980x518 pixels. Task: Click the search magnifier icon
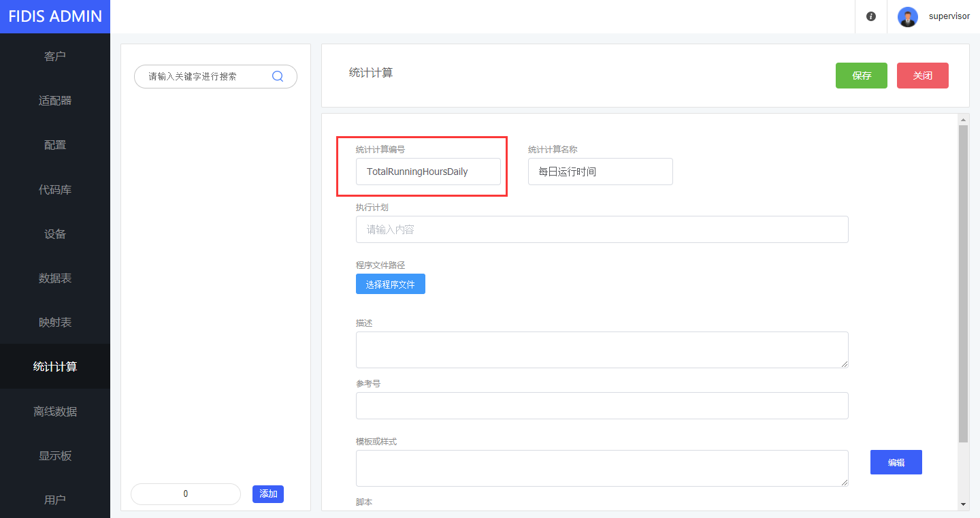(278, 76)
